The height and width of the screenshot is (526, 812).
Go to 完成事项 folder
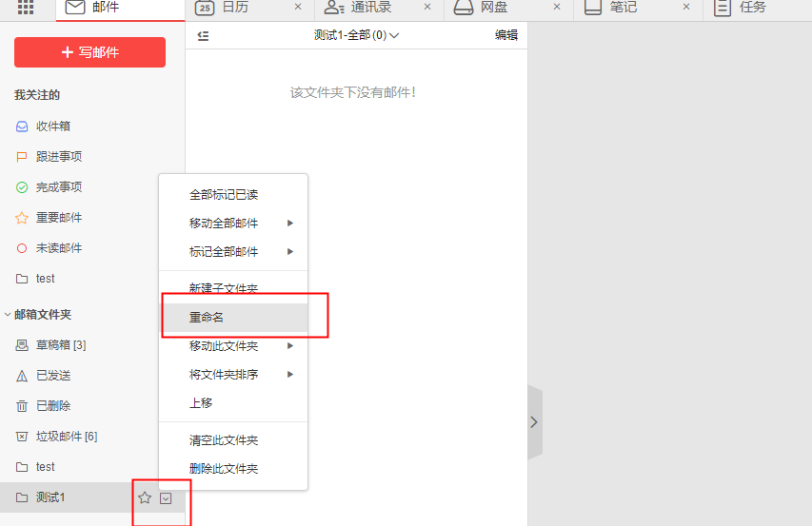(x=58, y=187)
